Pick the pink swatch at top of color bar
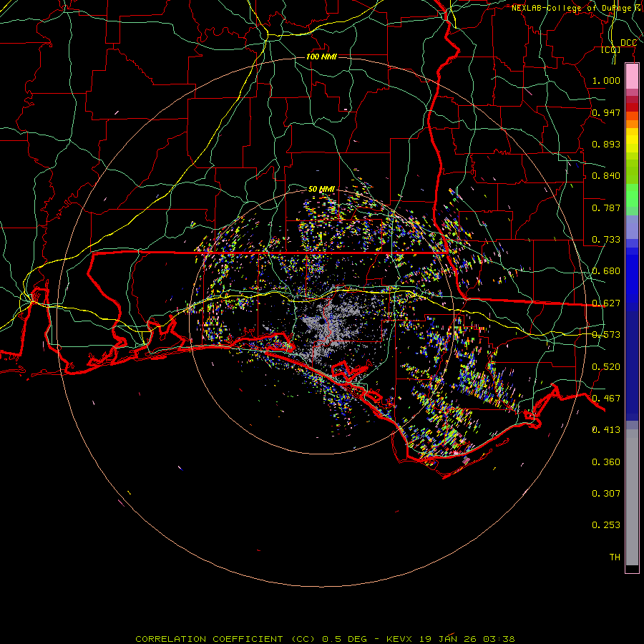The width and height of the screenshot is (644, 644). click(x=632, y=76)
